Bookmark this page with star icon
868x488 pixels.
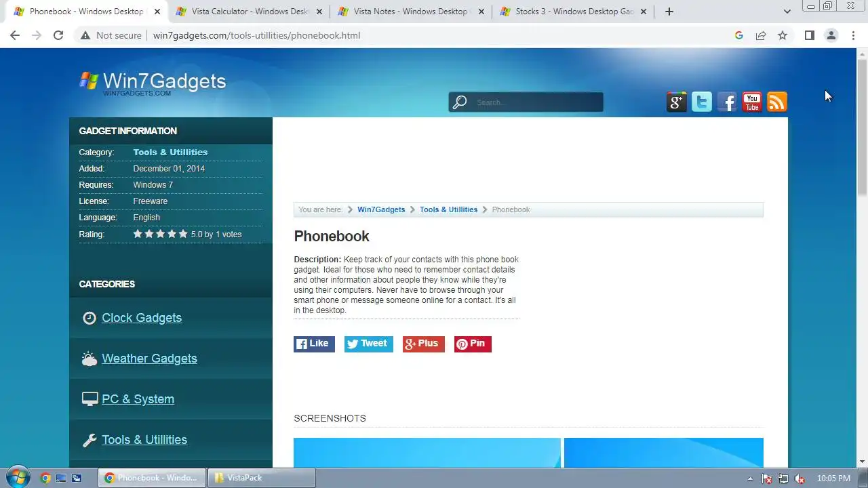tap(783, 35)
